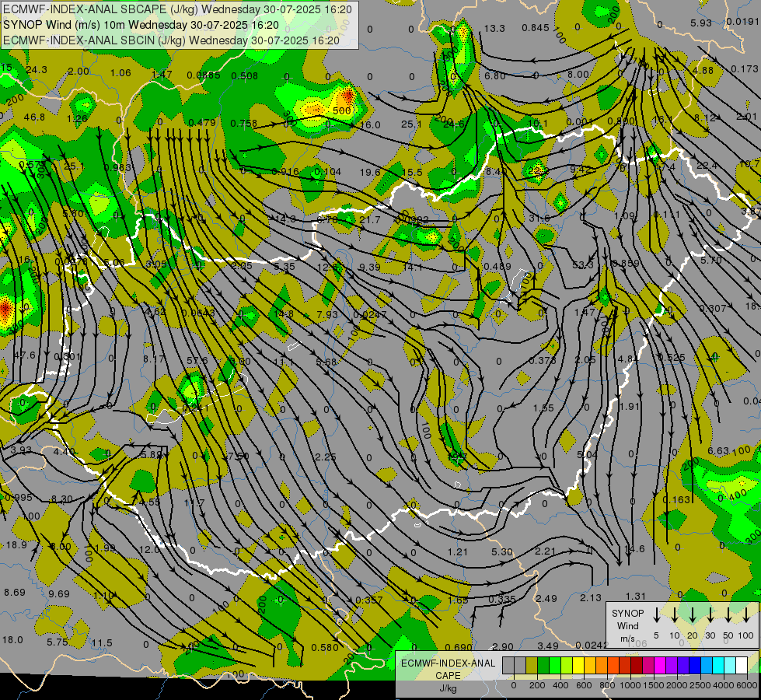
Task: Click the SBCIN title line at top
Action: 171,40
